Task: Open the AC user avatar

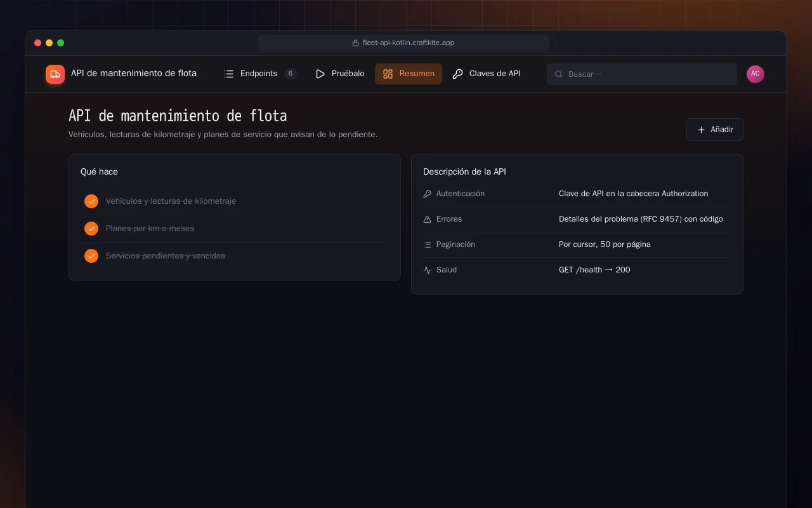Action: [x=756, y=74]
